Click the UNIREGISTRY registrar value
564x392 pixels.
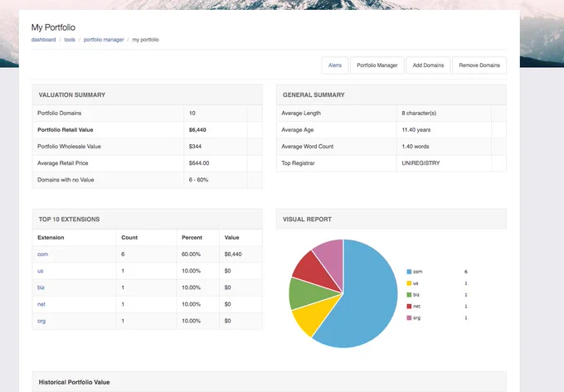[421, 163]
